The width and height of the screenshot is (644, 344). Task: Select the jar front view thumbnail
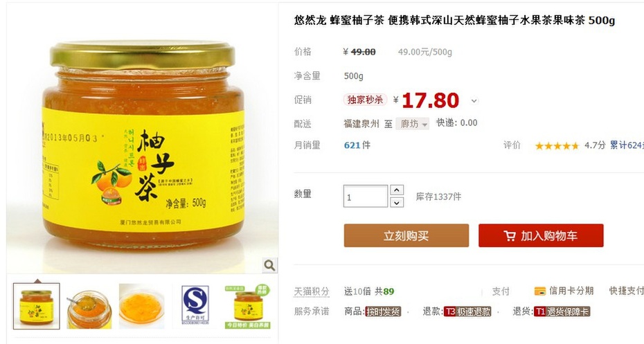pyautogui.click(x=37, y=306)
